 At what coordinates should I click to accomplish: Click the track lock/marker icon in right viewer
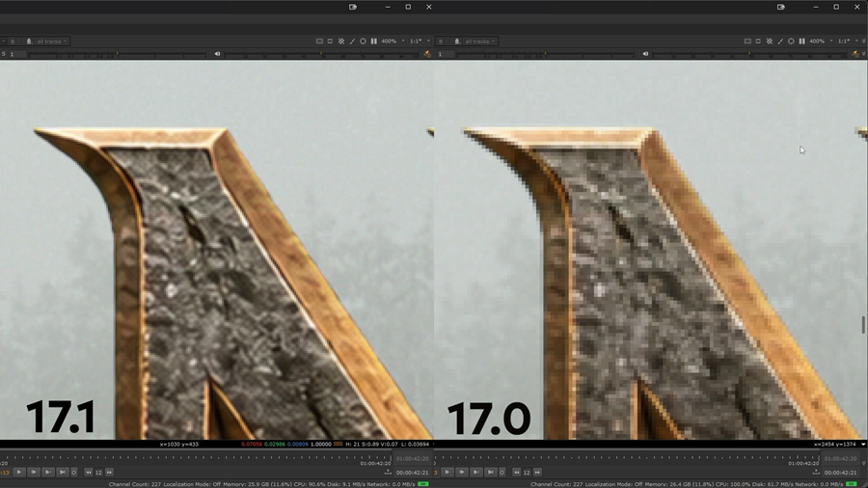tap(457, 41)
